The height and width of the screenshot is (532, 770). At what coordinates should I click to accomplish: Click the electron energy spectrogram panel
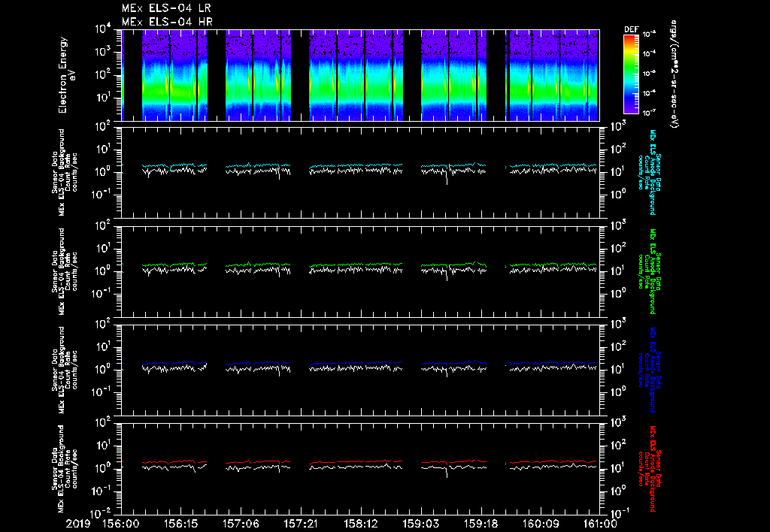click(x=360, y=75)
